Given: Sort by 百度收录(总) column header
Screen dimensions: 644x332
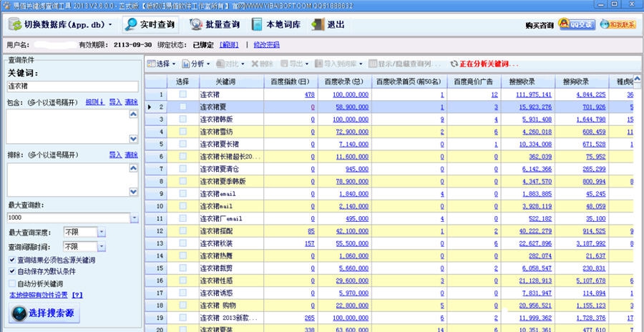Looking at the screenshot, I should tap(344, 82).
